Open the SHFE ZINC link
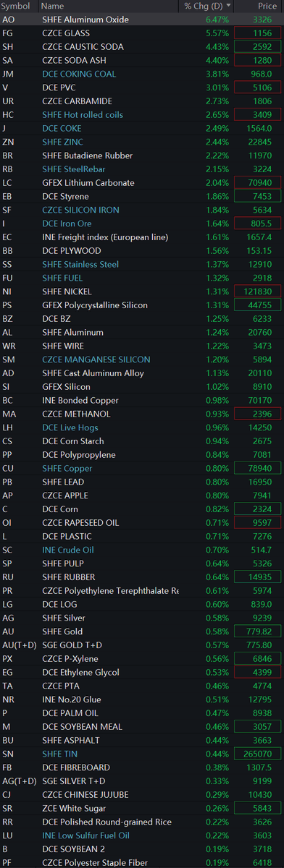This screenshot has width=284, height=868. click(x=62, y=142)
